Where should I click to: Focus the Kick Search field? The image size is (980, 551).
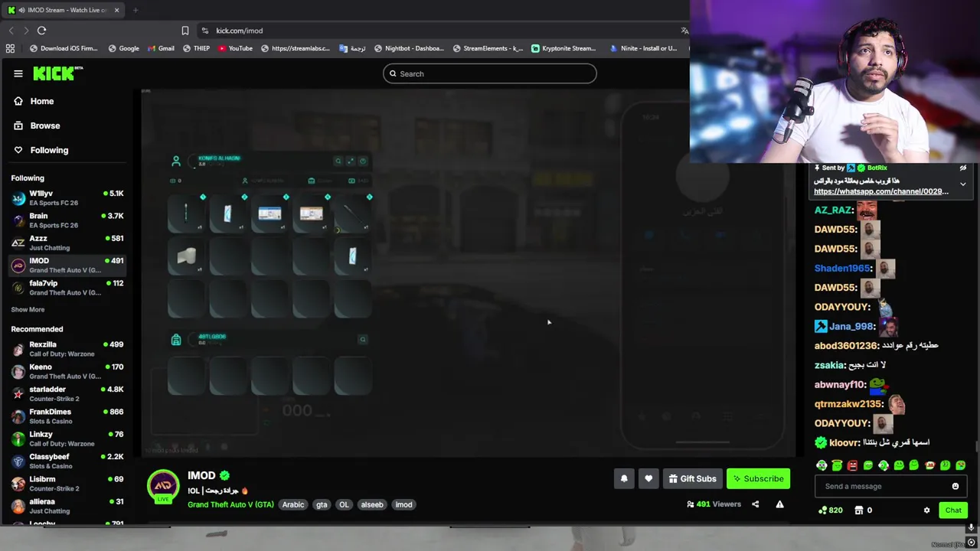pyautogui.click(x=490, y=73)
